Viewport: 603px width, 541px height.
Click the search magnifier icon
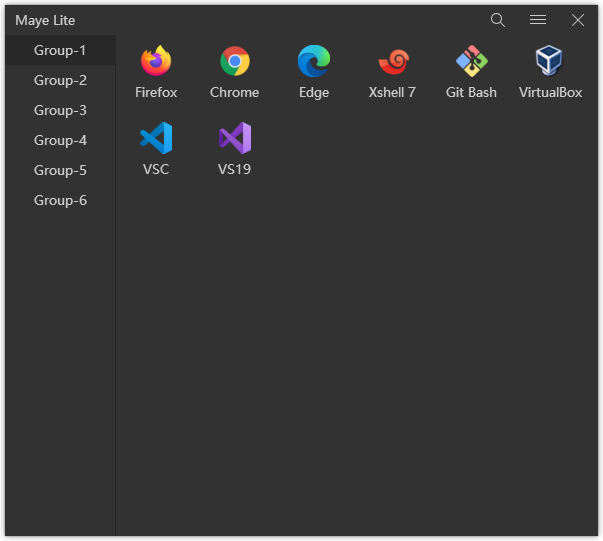tap(498, 20)
